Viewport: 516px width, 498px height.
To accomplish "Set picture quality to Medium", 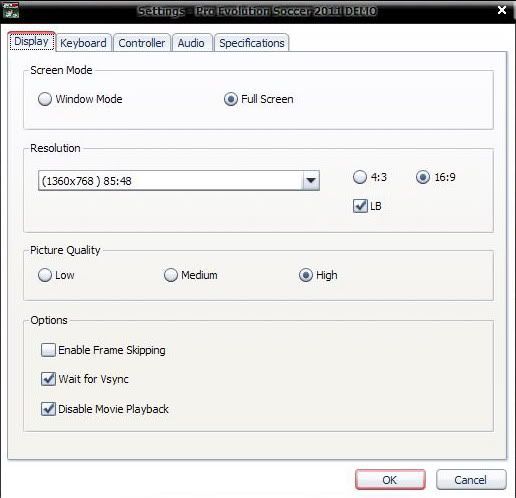I will coord(171,275).
